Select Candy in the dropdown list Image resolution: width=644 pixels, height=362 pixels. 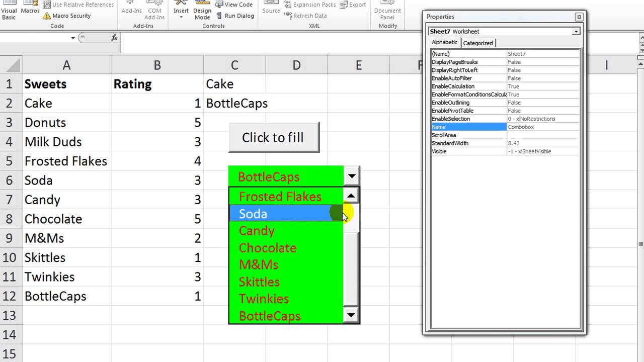pyautogui.click(x=286, y=231)
